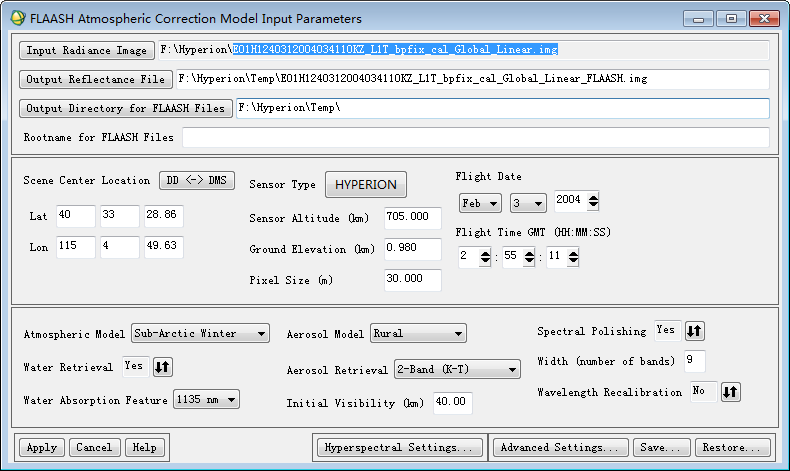
Task: Toggle the Wavelength Recalibration arrows button
Action: pyautogui.click(x=730, y=391)
